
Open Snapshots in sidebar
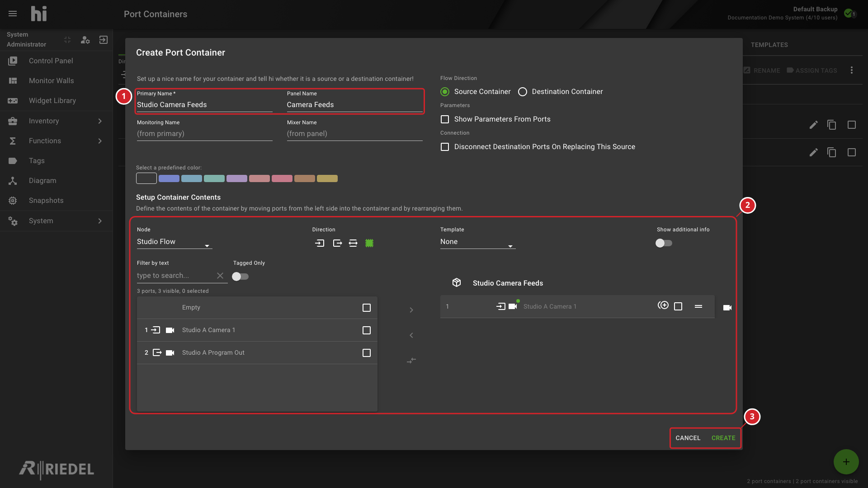[x=56, y=201]
